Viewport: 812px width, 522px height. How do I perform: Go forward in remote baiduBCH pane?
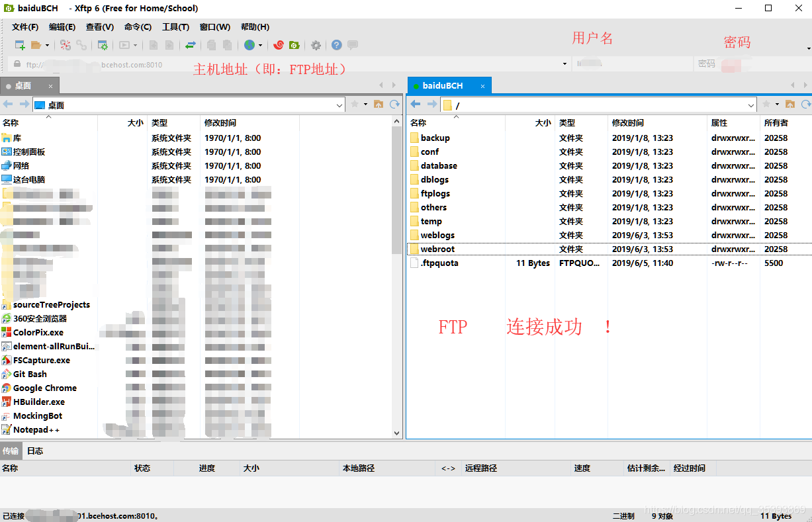click(x=431, y=105)
